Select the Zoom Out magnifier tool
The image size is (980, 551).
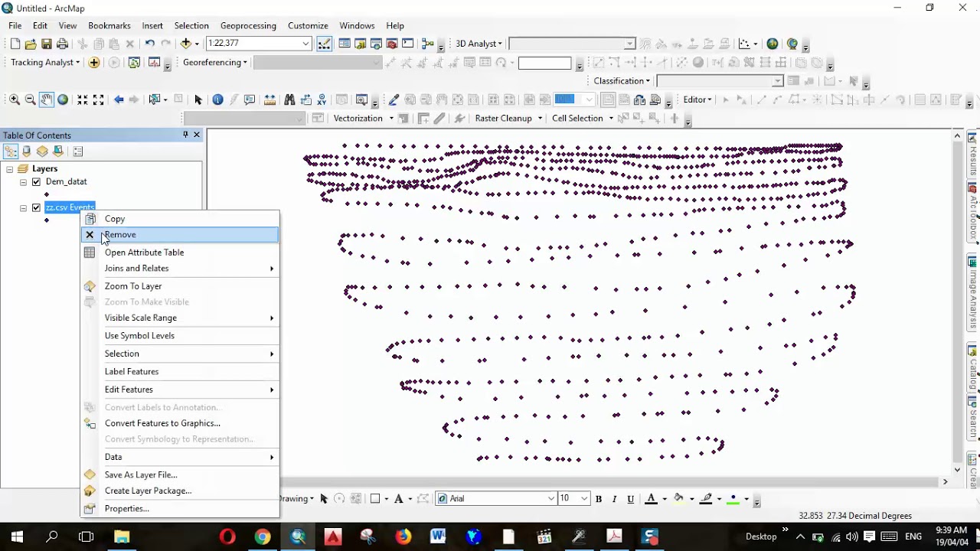click(31, 99)
